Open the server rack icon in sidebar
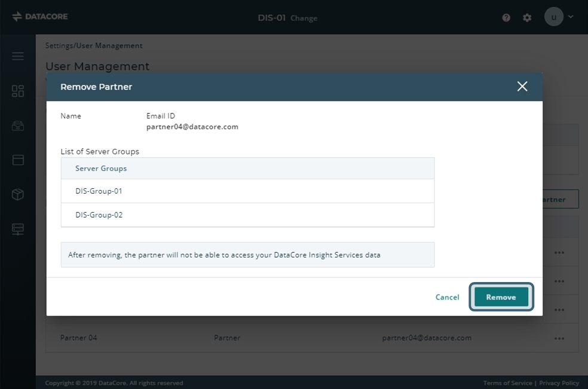Viewport: 588px width, 389px height. coord(17,229)
